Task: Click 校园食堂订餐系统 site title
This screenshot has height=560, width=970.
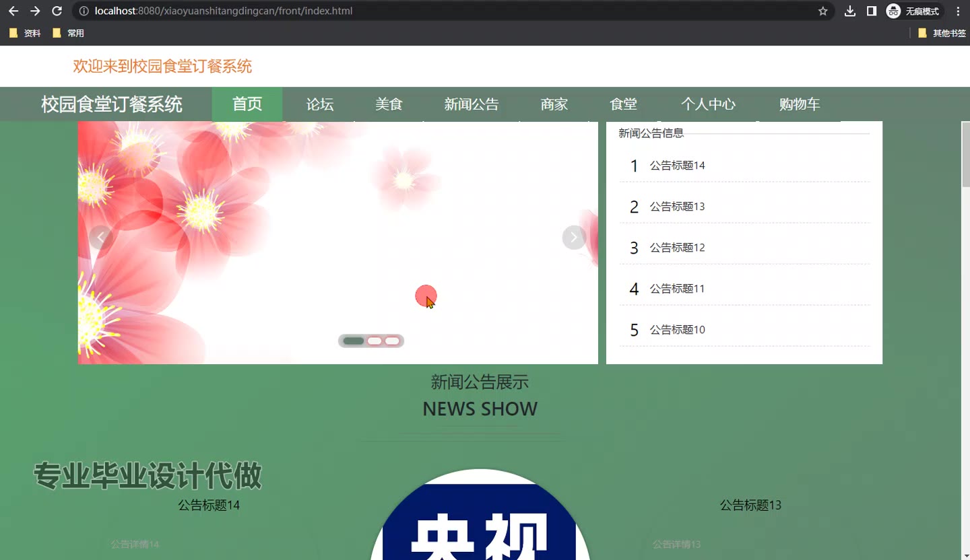Action: (112, 104)
